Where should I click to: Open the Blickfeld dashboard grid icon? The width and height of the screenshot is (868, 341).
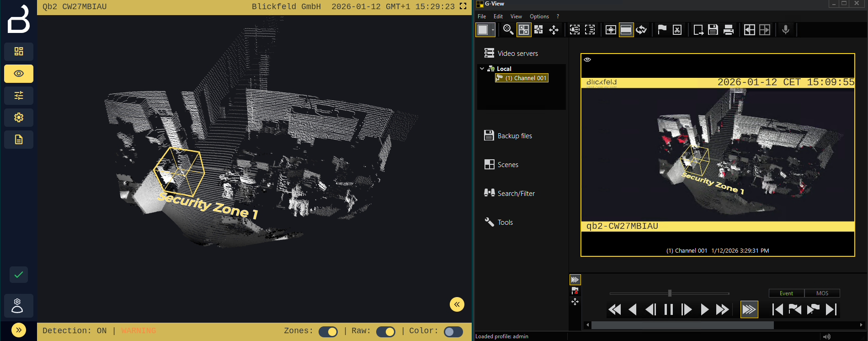pos(19,51)
